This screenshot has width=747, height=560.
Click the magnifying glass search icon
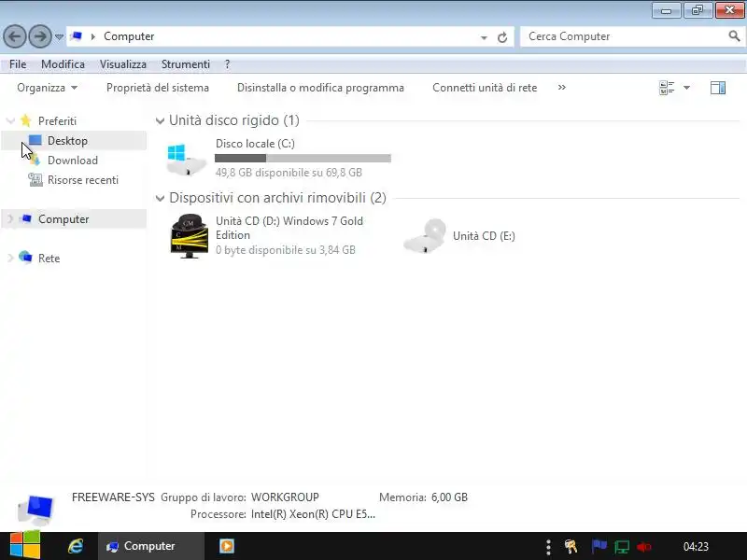click(x=734, y=35)
